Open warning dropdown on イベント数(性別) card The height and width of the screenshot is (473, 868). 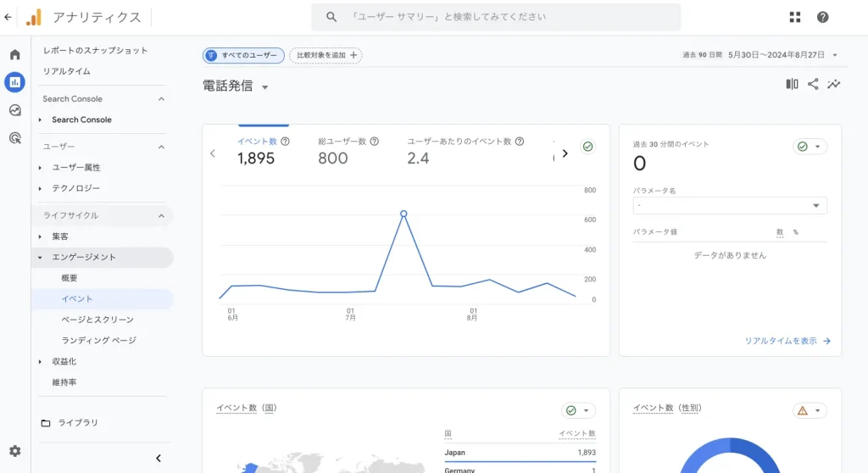click(x=810, y=410)
